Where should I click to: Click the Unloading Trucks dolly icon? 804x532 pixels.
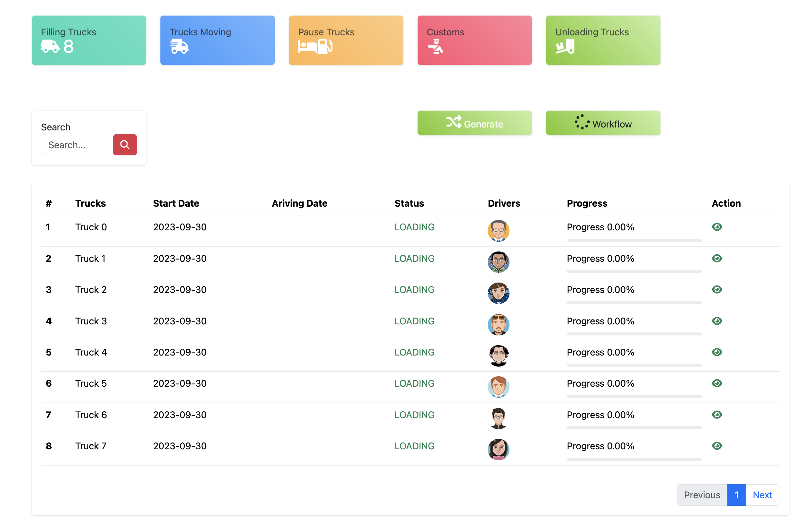[565, 46]
